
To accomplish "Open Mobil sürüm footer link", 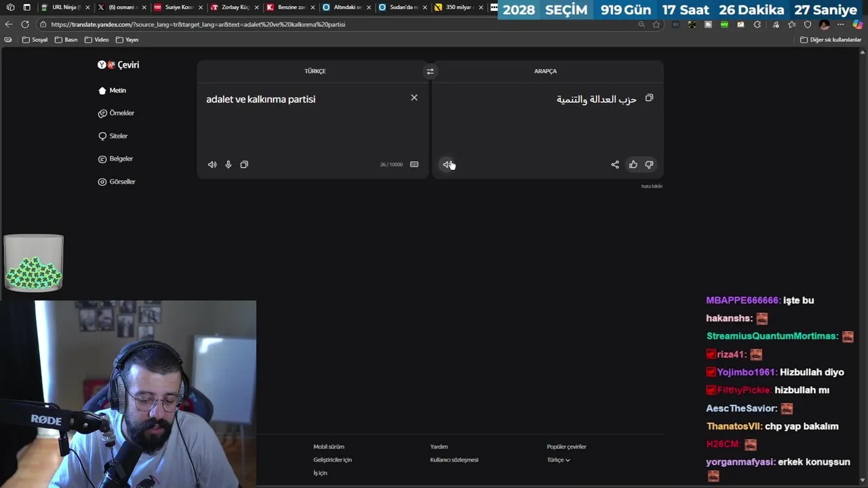I will [x=329, y=447].
